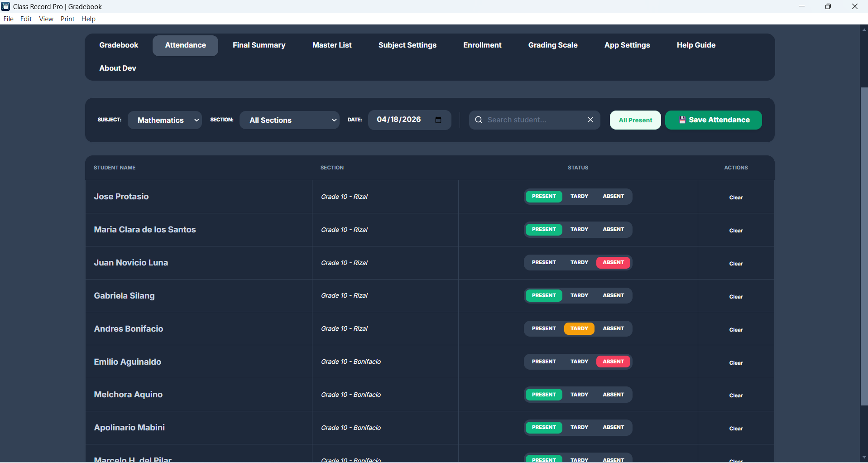Switch to the Final Summary tab

pyautogui.click(x=259, y=45)
